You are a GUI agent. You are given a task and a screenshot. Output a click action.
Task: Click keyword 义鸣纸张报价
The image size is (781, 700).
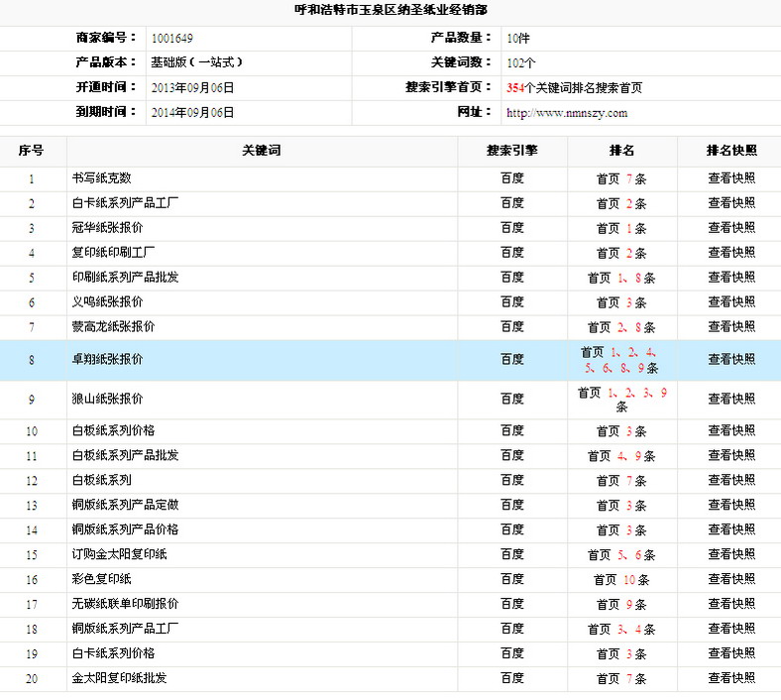[108, 302]
